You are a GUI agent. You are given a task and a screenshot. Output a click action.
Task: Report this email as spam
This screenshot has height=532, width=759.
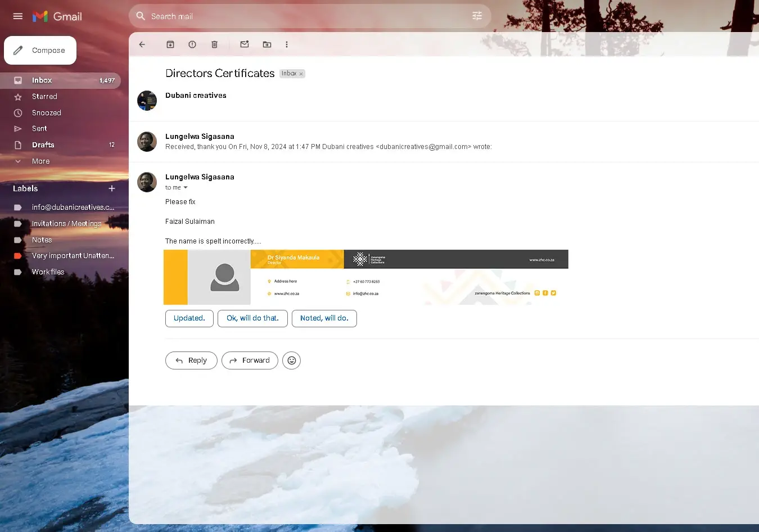192,44
